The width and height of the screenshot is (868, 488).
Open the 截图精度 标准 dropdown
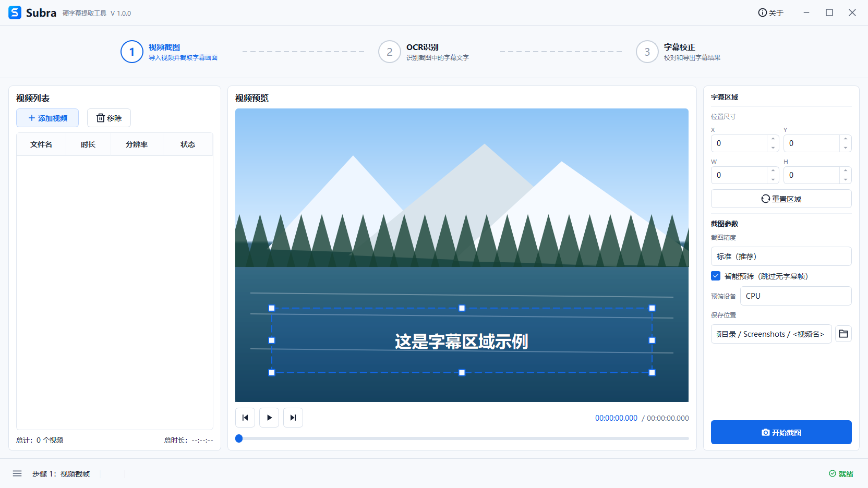pyautogui.click(x=781, y=257)
